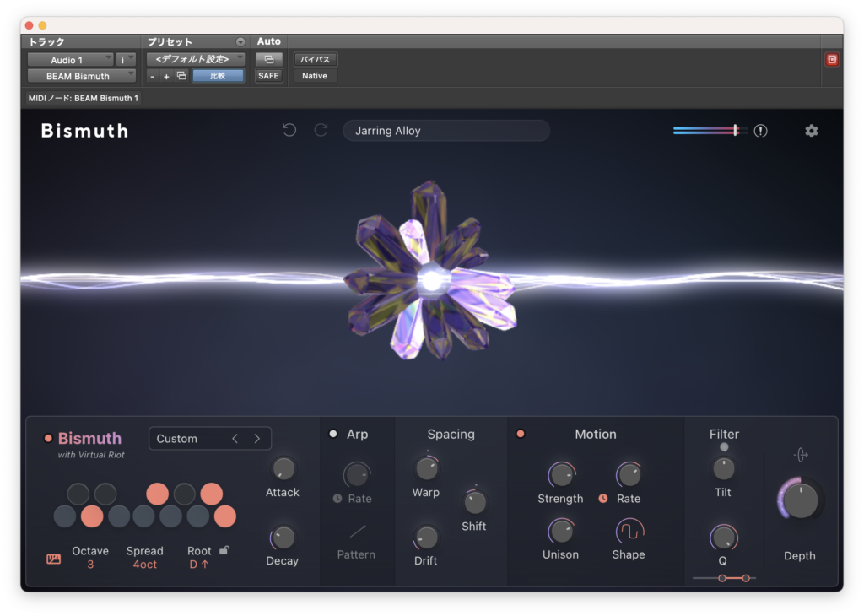This screenshot has height=616, width=864.
Task: Toggle the Filter enable dot above Tilt
Action: point(724,447)
